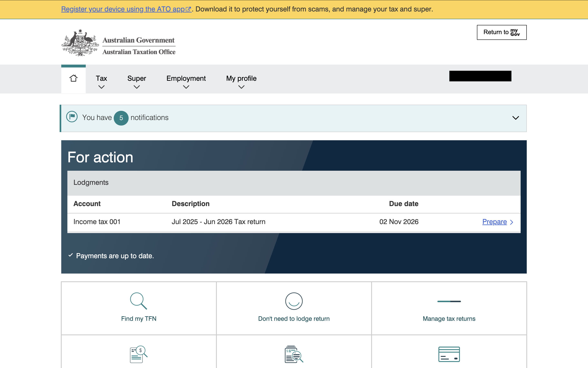This screenshot has width=588, height=368.
Task: Click the Lodgments section header
Action: point(294,183)
